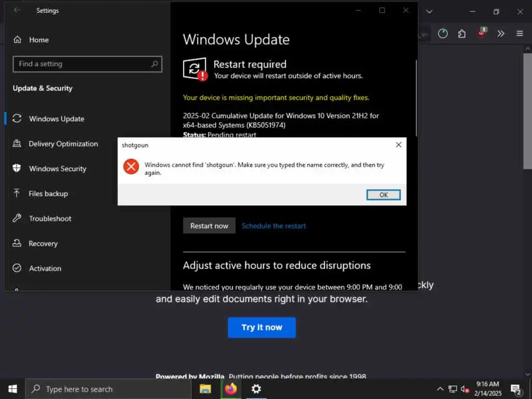Close the shotgoun error dialog with X
The image size is (532, 399).
click(x=398, y=145)
